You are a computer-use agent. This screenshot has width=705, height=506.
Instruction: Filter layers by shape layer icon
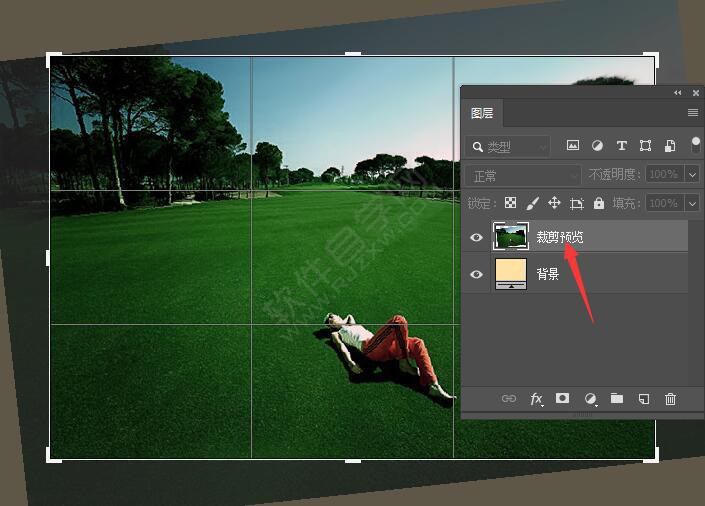pos(645,145)
